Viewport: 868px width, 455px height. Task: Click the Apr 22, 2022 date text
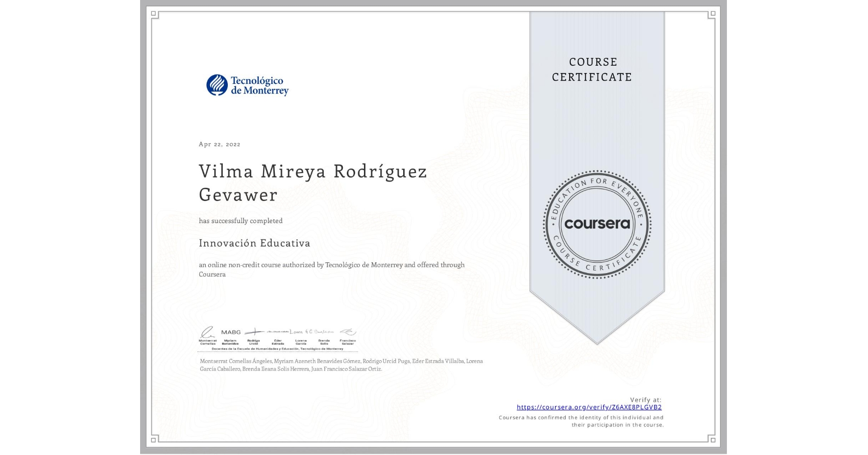pyautogui.click(x=219, y=144)
